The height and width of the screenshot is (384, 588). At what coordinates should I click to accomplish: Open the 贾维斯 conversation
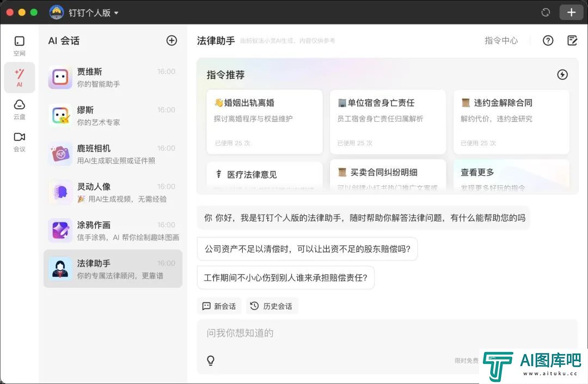pos(113,78)
